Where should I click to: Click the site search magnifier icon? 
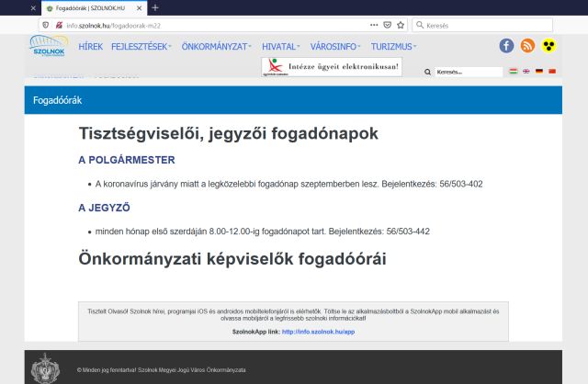tap(427, 72)
